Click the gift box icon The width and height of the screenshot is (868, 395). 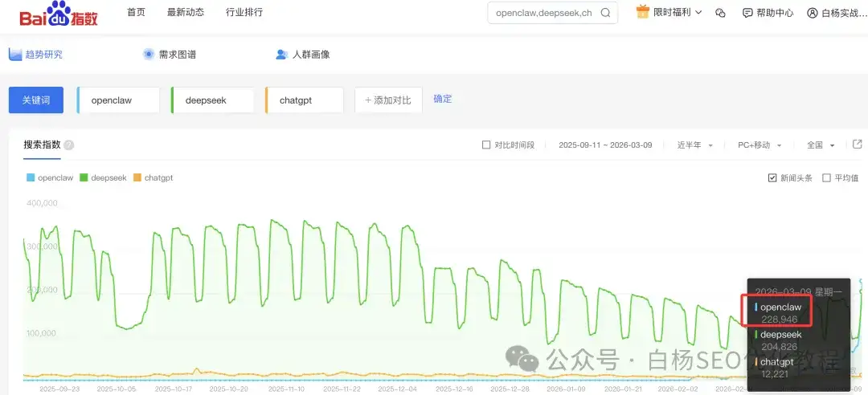tap(642, 11)
